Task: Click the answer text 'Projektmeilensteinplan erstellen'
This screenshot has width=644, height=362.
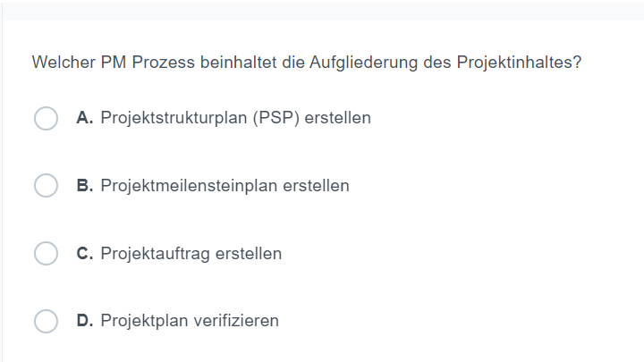Action: pos(225,186)
